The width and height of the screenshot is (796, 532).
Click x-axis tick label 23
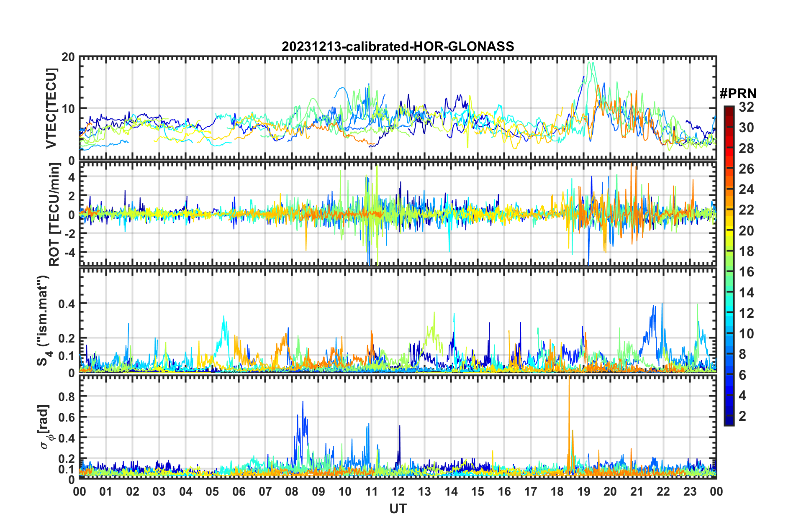(690, 491)
